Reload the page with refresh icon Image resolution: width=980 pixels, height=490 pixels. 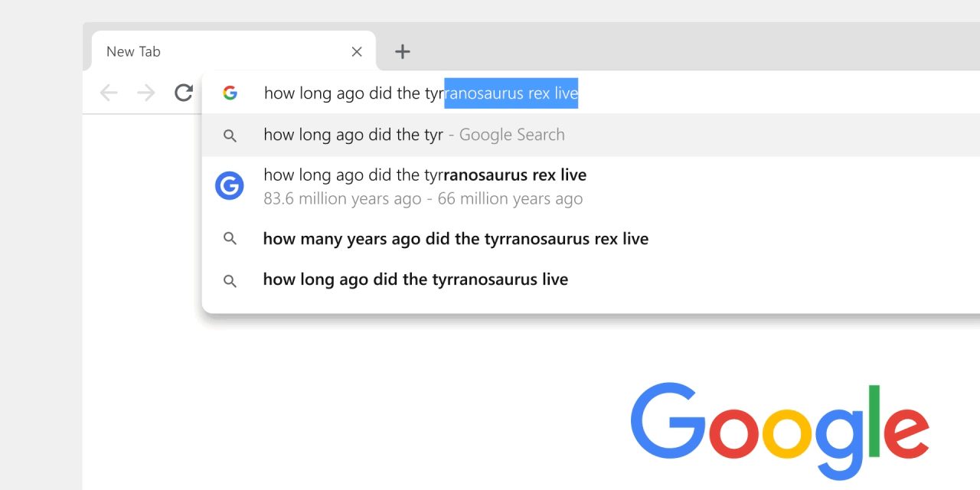(x=183, y=93)
